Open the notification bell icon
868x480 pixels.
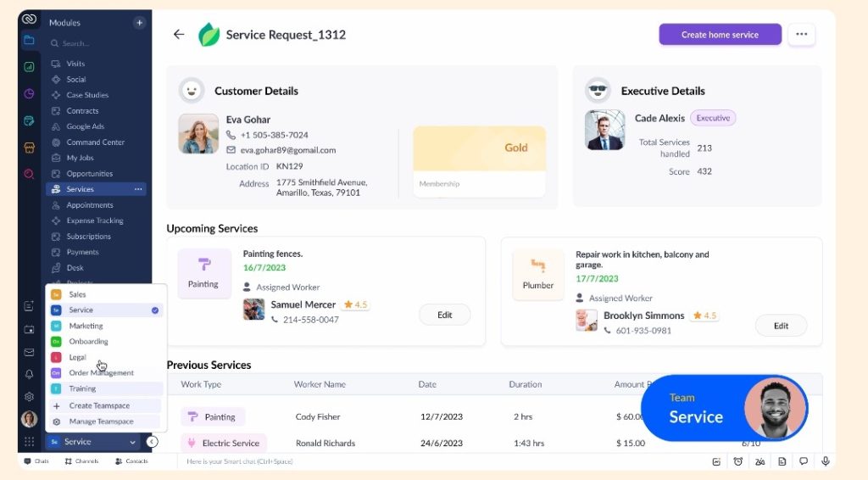tap(29, 374)
